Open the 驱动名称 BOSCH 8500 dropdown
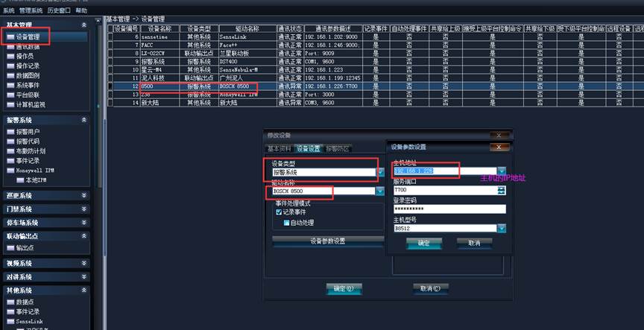The image size is (644, 330). [380, 191]
